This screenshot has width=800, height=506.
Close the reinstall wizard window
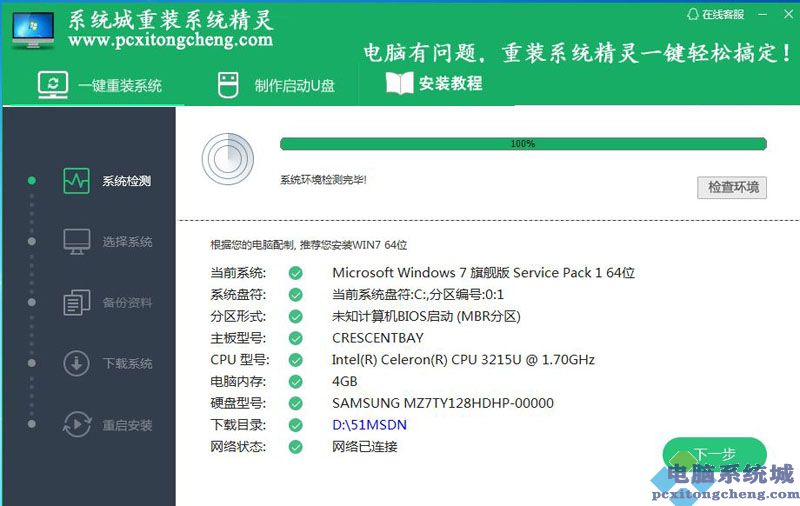pyautogui.click(x=788, y=14)
